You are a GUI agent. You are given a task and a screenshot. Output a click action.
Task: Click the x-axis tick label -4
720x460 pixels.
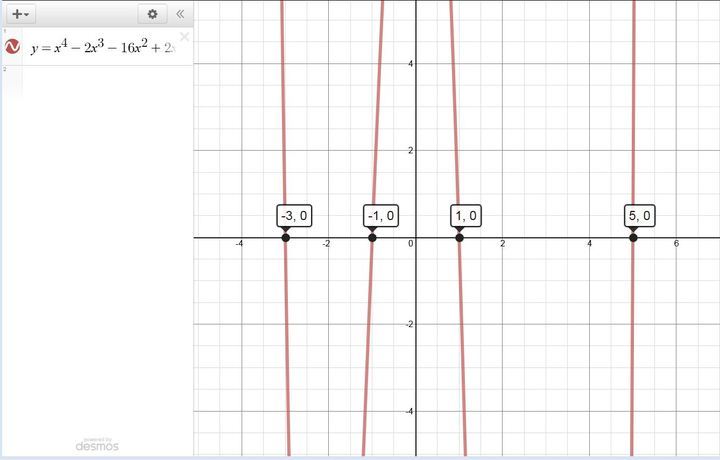click(x=239, y=244)
